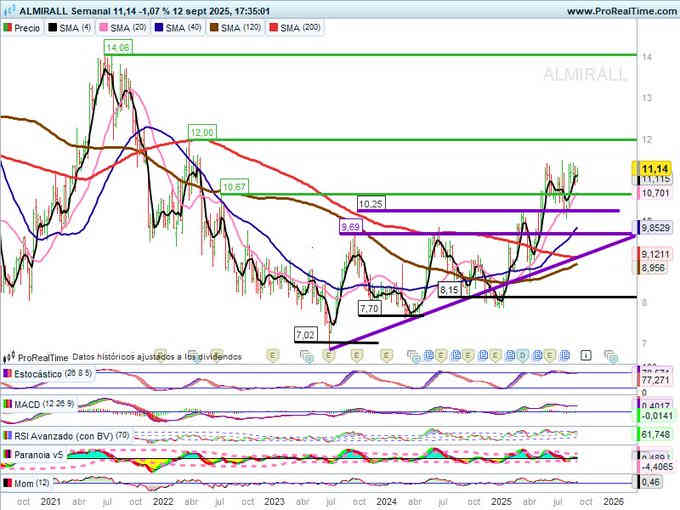The height and width of the screenshot is (510, 680).
Task: Open the RSI Avanzado indicator icon
Action: pos(7,436)
